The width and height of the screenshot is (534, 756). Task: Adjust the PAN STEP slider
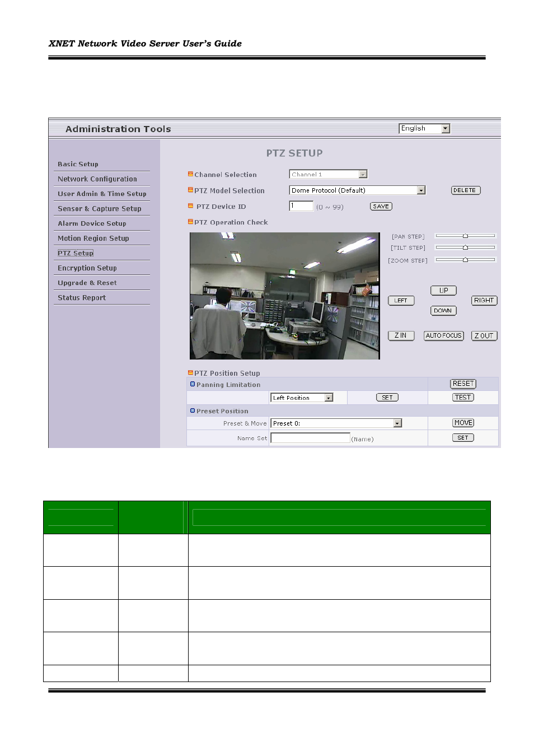tap(465, 236)
